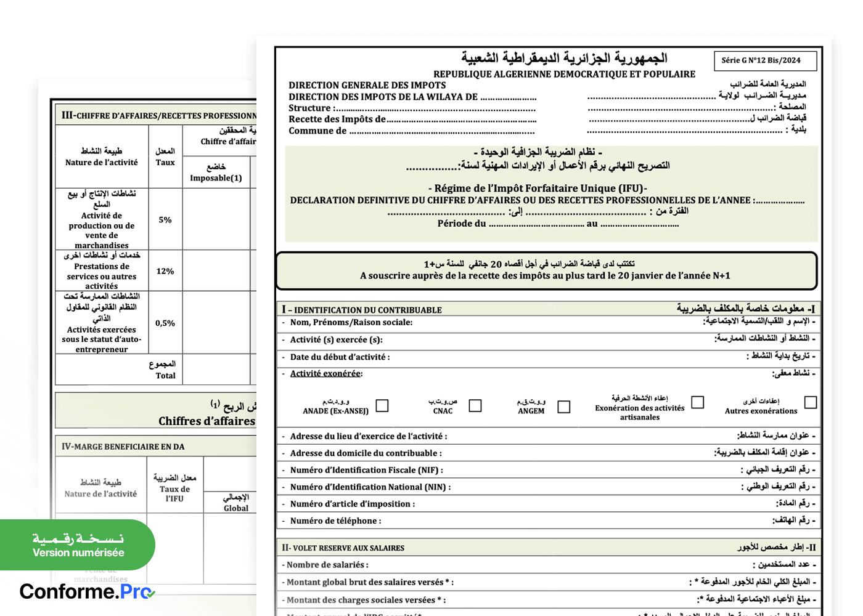Click Activité de production ou de vente cell
The image size is (863, 616).
pos(102,219)
